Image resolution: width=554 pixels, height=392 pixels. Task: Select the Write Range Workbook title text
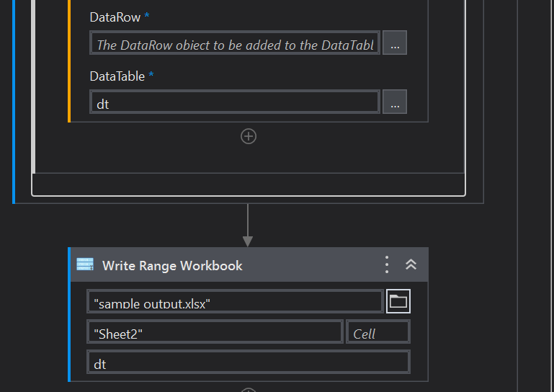click(172, 266)
